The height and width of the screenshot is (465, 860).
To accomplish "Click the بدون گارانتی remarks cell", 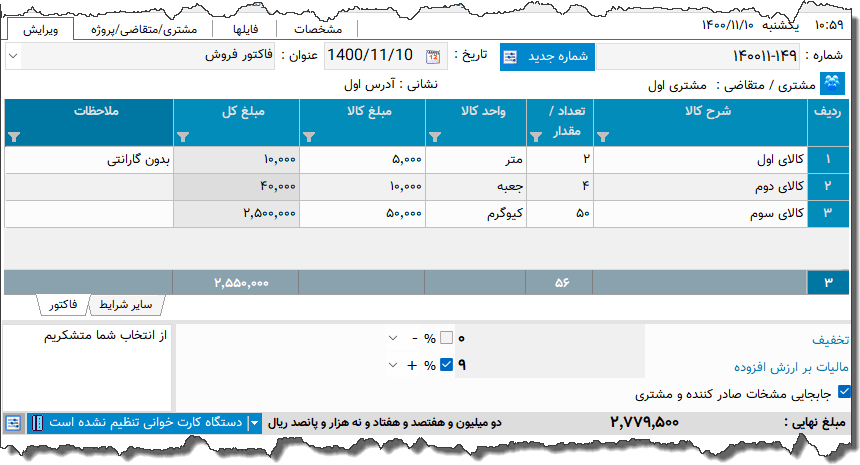I will click(89, 160).
